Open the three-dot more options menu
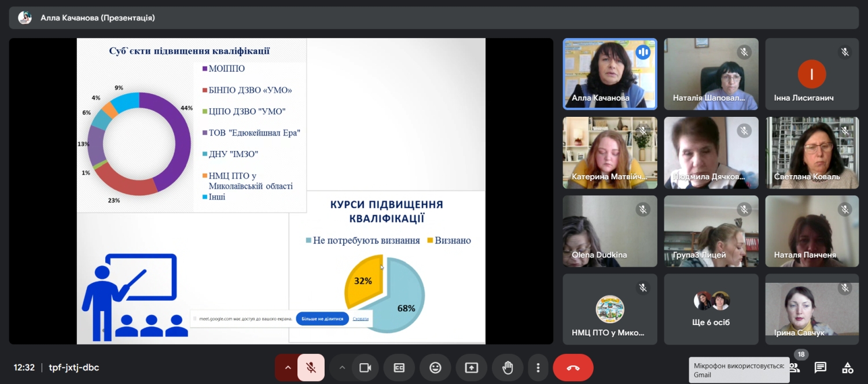Image resolution: width=868 pixels, height=384 pixels. pyautogui.click(x=538, y=368)
